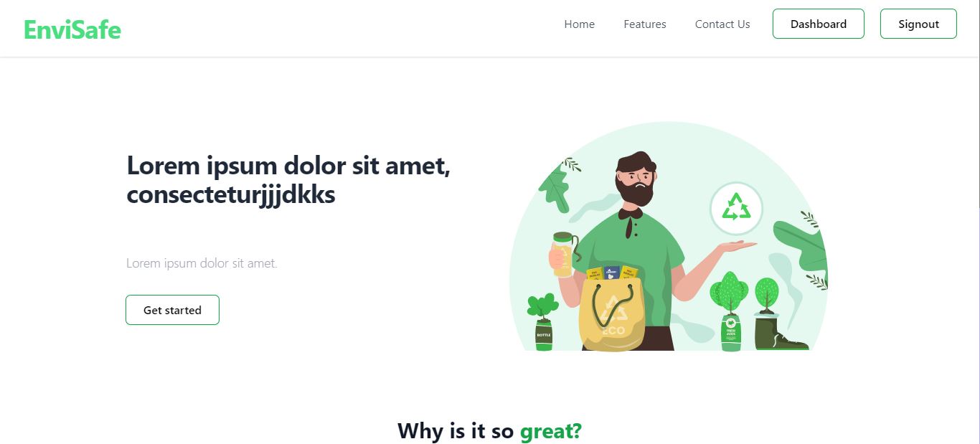Go to the Features section

(x=644, y=24)
